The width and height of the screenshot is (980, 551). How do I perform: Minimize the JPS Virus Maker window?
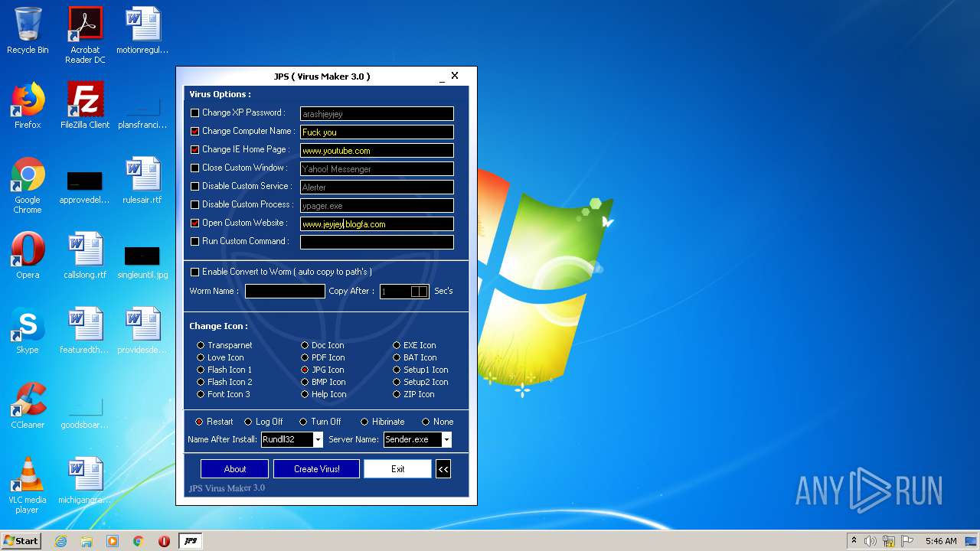click(442, 78)
